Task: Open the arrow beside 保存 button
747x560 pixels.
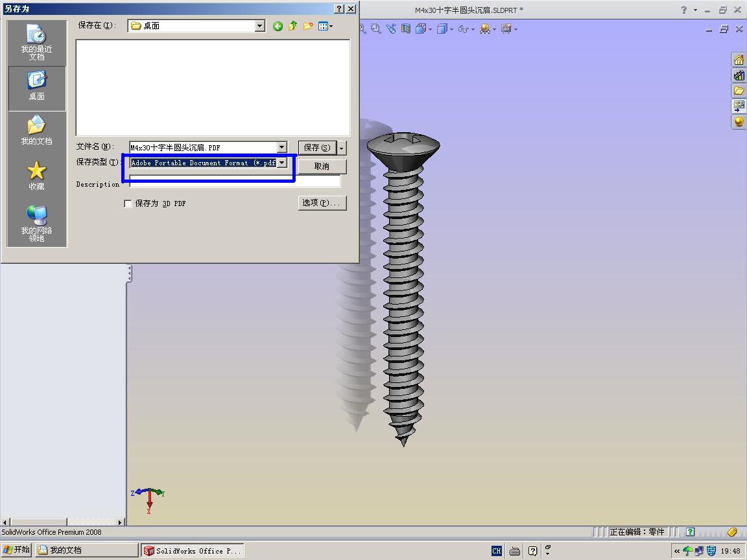Action: (342, 148)
